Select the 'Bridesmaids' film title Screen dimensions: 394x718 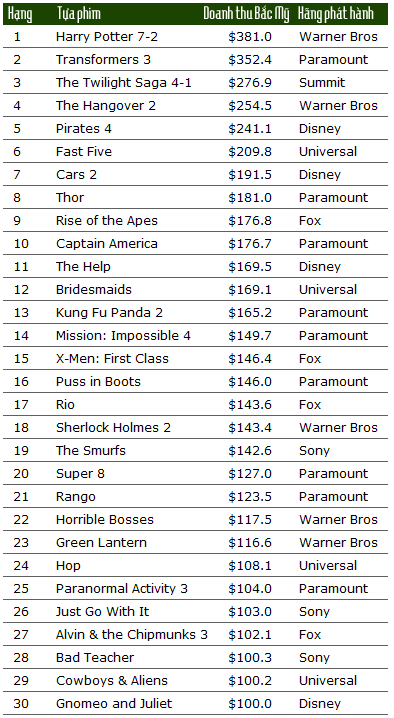(x=94, y=289)
